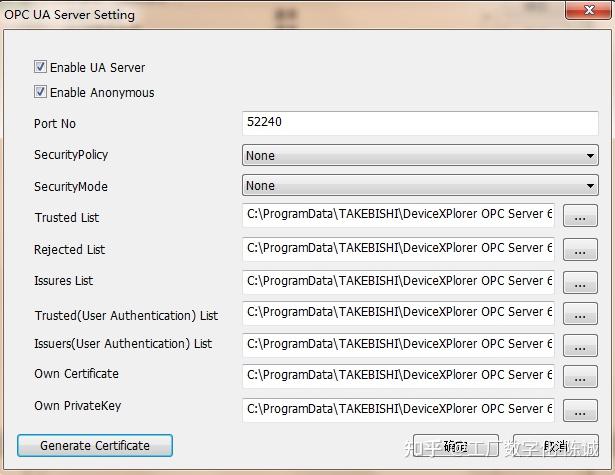Screen dimensions: 615x475
Task: Browse for the Rejected List folder
Action: point(580,249)
